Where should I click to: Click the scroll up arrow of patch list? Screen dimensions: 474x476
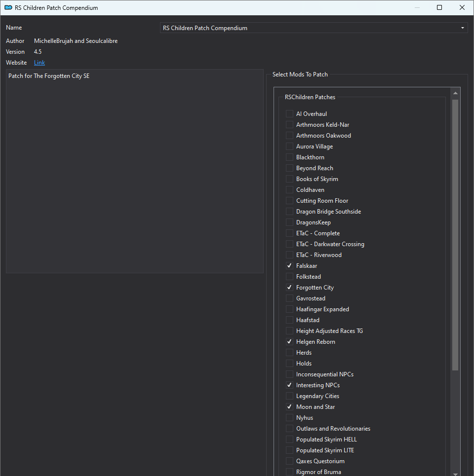coord(455,93)
